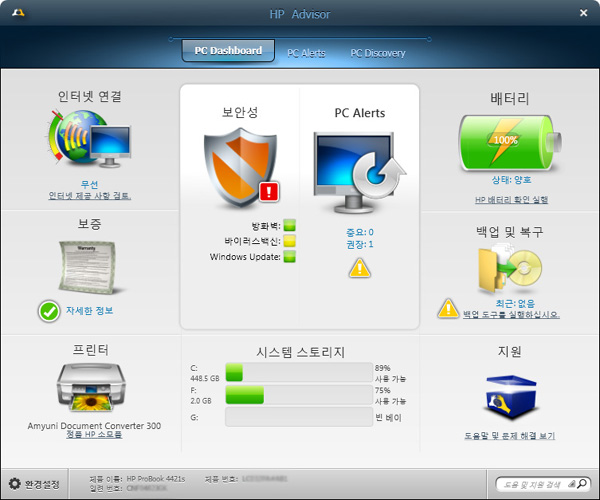Viewport: 600px width, 500px height.
Task: Click the red exclamation badge on shield
Action: [269, 192]
